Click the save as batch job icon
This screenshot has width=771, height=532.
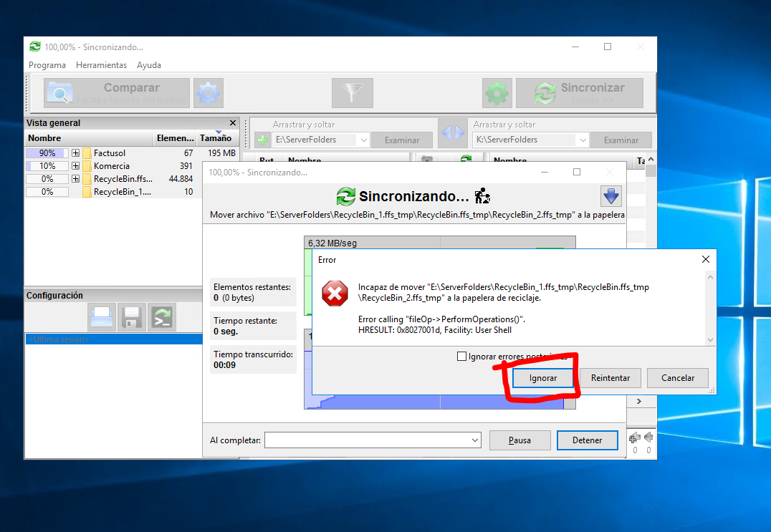click(x=162, y=316)
